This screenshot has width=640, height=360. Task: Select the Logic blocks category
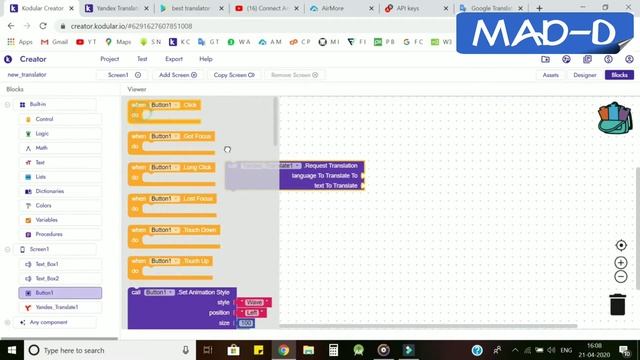tap(60, 133)
